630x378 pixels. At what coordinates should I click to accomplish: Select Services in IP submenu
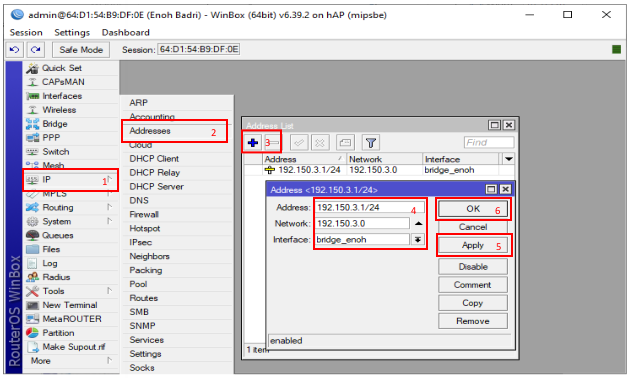(x=177, y=340)
